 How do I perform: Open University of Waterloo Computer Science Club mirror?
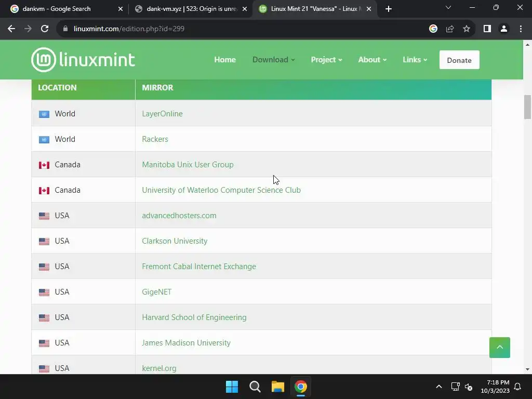point(221,190)
